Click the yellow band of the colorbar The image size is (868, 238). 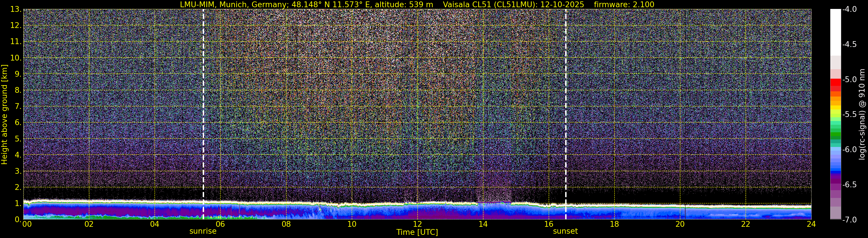[x=836, y=108]
